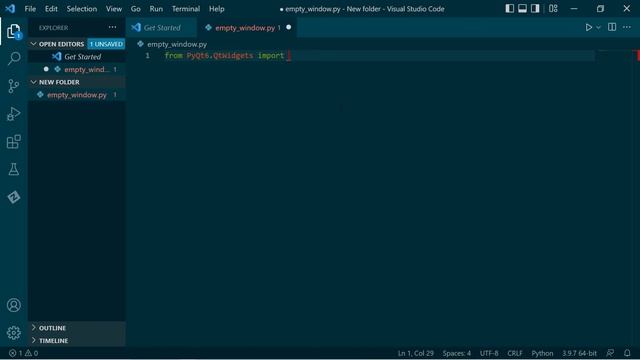Open the Accounts icon in activity bar
This screenshot has height=360, width=640.
[x=13, y=305]
